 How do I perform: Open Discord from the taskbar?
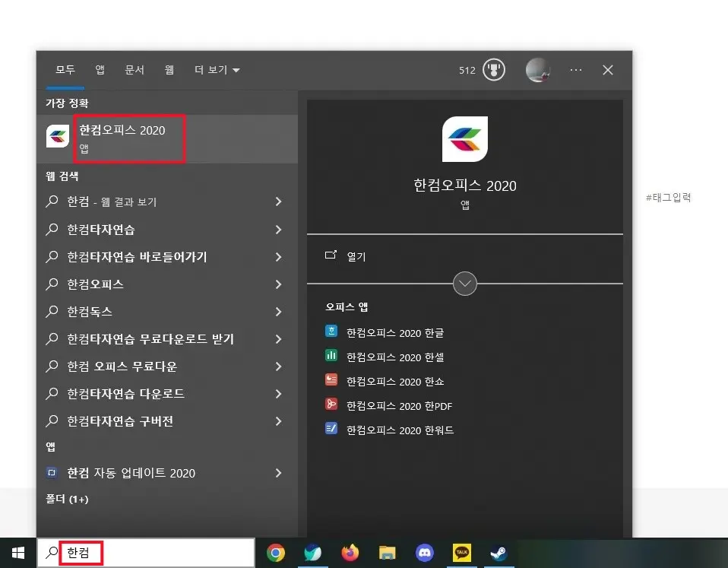click(x=424, y=553)
